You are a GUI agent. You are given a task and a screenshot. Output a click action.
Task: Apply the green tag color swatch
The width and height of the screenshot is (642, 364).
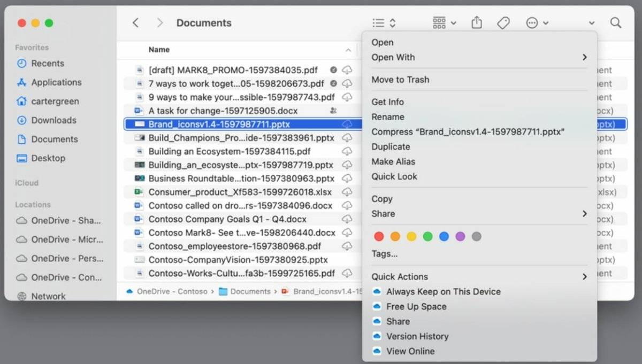pos(427,236)
